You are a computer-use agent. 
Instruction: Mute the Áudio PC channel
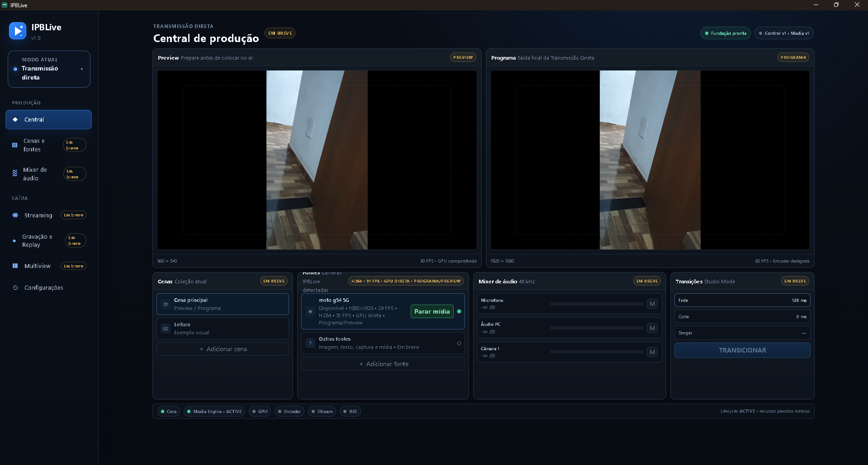(x=652, y=328)
